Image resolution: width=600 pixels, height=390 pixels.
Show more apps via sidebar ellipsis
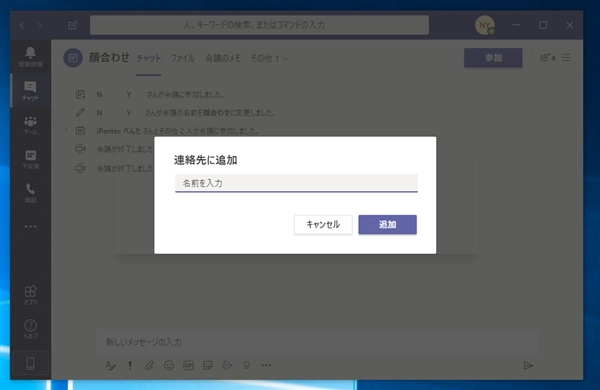pyautogui.click(x=30, y=226)
